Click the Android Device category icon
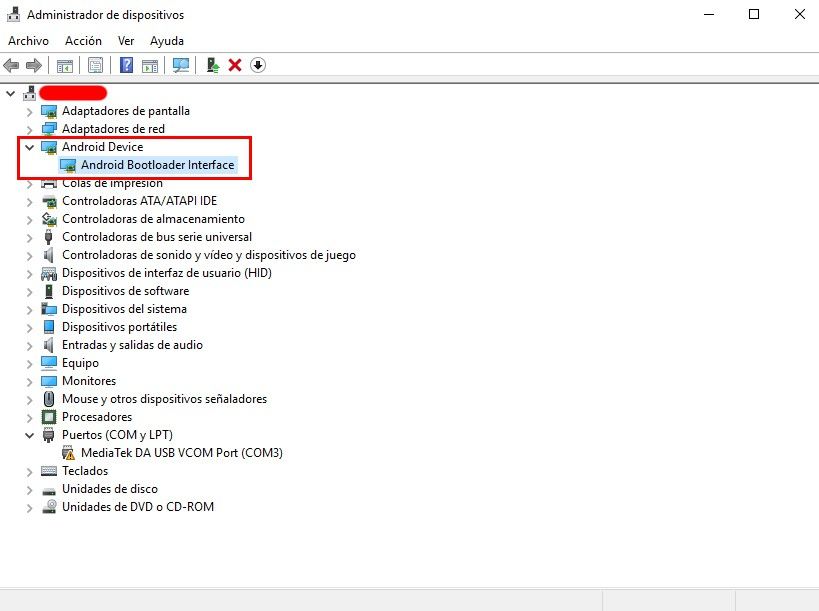Viewport: 819px width, 611px height. 49,147
